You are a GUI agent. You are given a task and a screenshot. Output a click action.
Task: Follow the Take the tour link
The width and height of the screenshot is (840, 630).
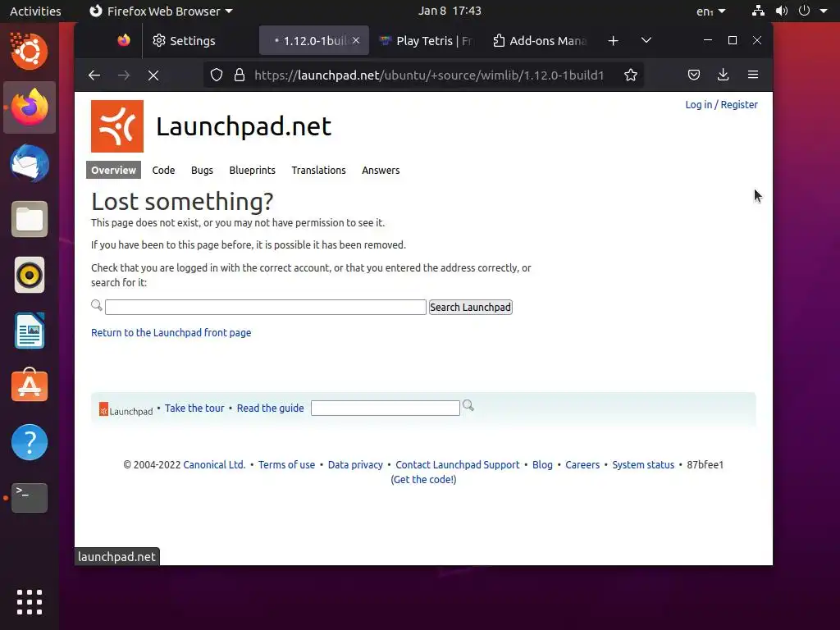click(x=194, y=409)
